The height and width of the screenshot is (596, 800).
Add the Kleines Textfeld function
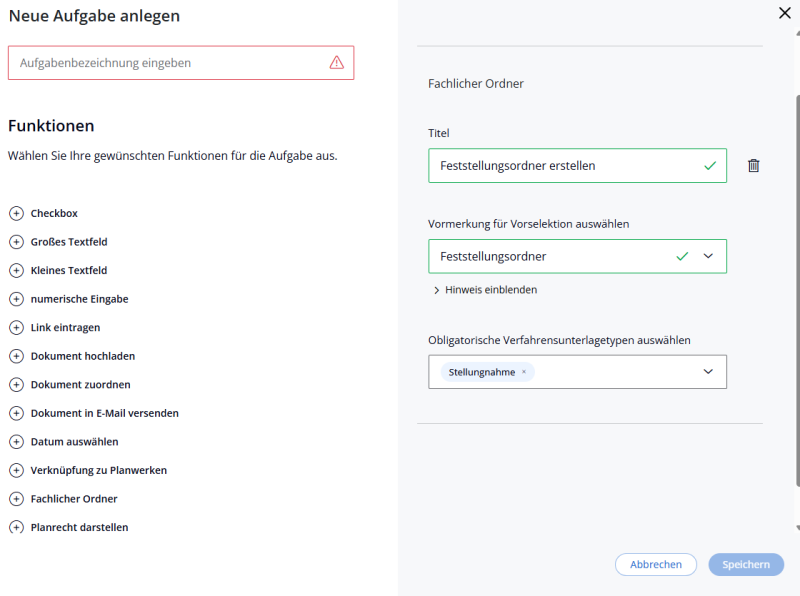pyautogui.click(x=16, y=270)
